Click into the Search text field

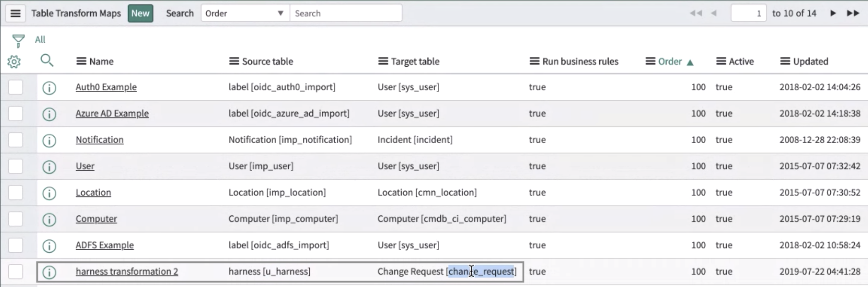click(345, 13)
